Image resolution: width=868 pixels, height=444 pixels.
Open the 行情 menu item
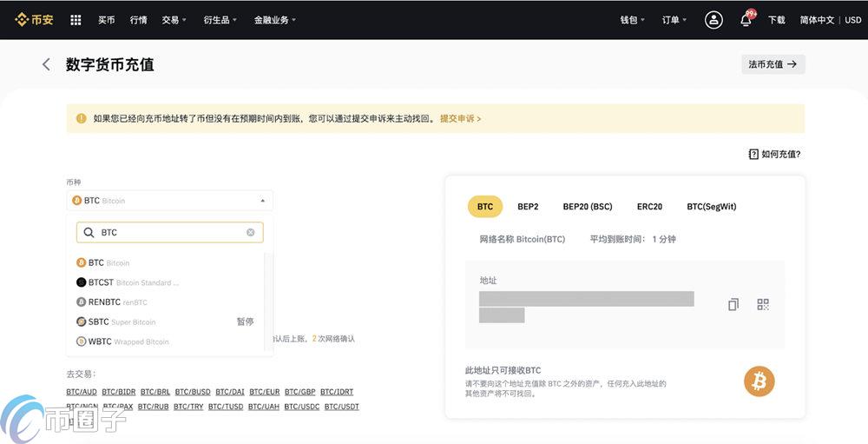[x=138, y=20]
